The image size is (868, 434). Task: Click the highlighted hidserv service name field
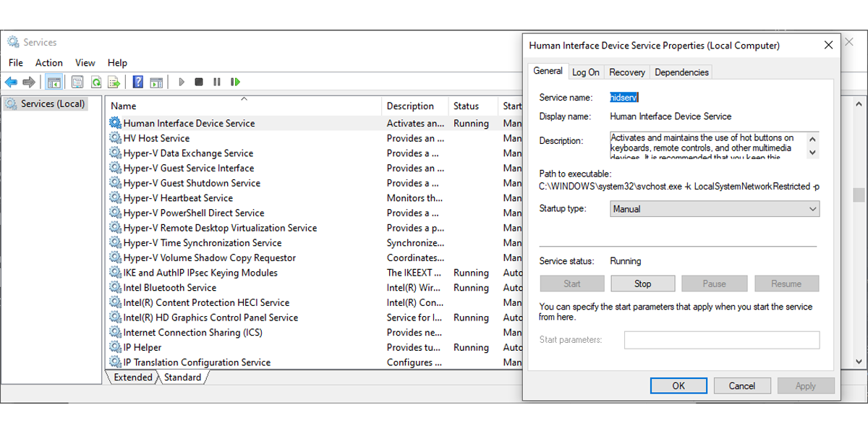click(x=624, y=97)
